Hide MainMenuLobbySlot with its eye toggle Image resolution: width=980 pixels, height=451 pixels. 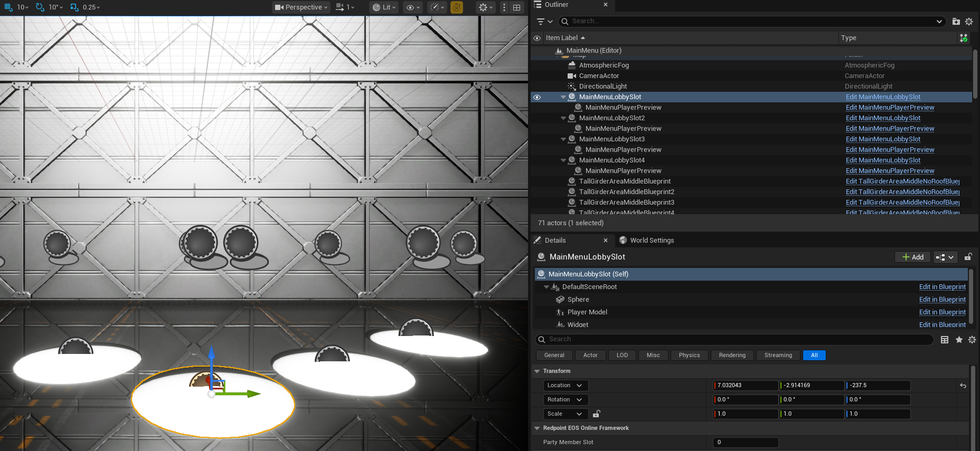537,97
